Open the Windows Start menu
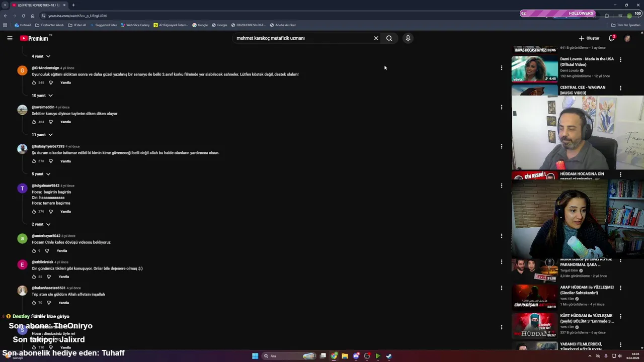The image size is (644, 362). click(255, 356)
